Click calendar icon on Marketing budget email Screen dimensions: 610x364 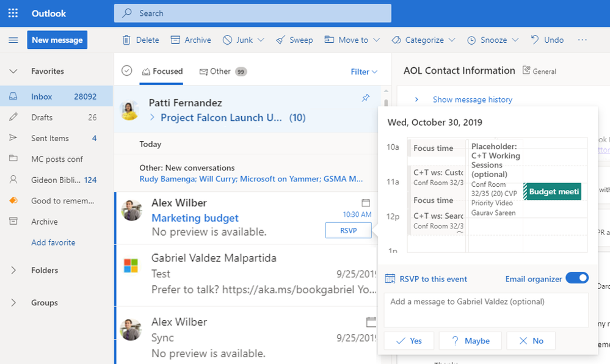(x=366, y=202)
